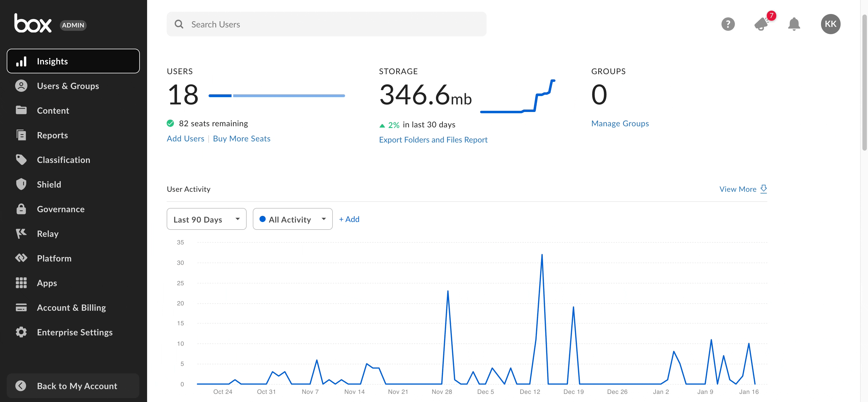Open Users & Groups menu item
The image size is (868, 402).
click(x=68, y=86)
